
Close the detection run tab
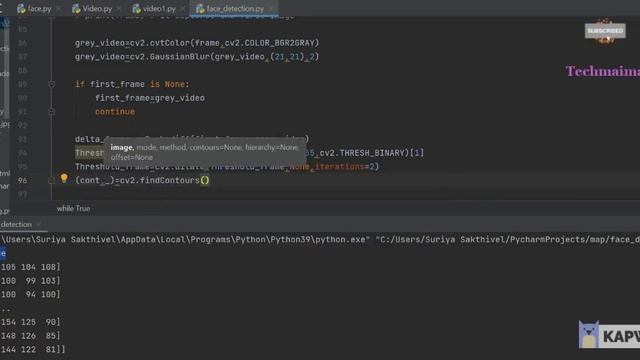[39, 224]
